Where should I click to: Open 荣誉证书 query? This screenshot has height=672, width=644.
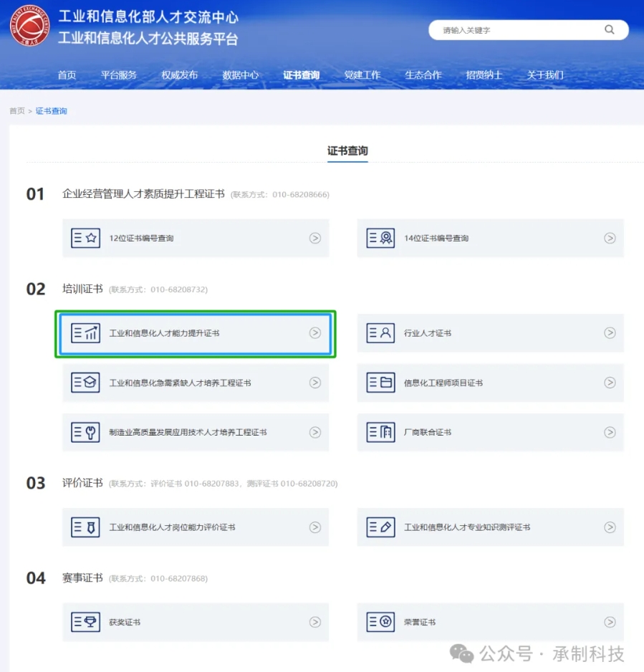[491, 622]
